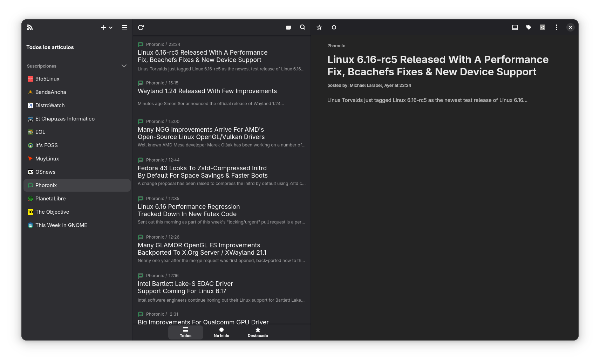
Task: Star the current article
Action: (x=319, y=27)
